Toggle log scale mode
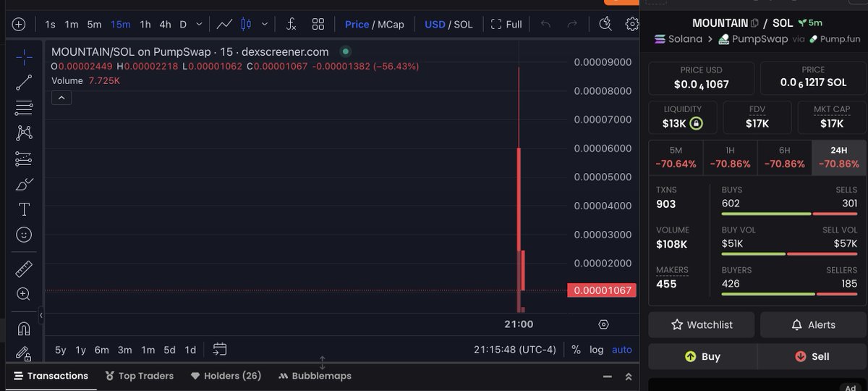Image resolution: width=868 pixels, height=391 pixels. pos(596,350)
